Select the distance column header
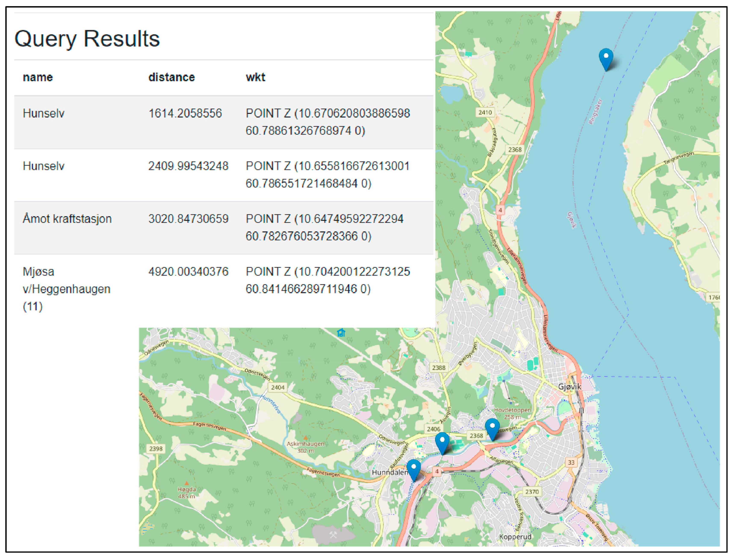 click(171, 77)
